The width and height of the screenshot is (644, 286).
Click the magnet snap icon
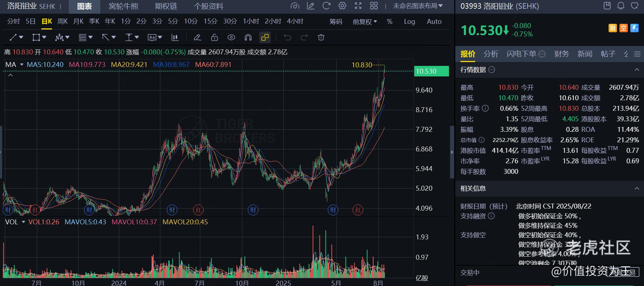[x=248, y=38]
